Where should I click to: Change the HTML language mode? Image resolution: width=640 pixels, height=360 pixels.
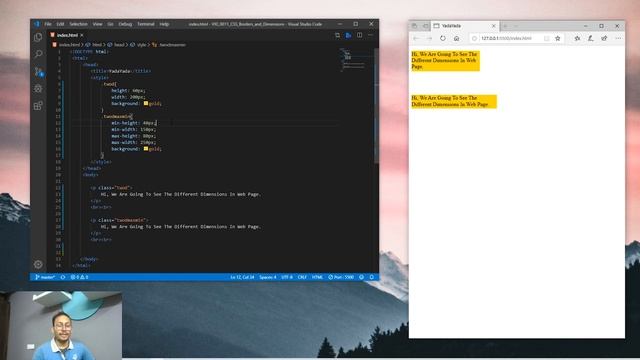coord(317,277)
